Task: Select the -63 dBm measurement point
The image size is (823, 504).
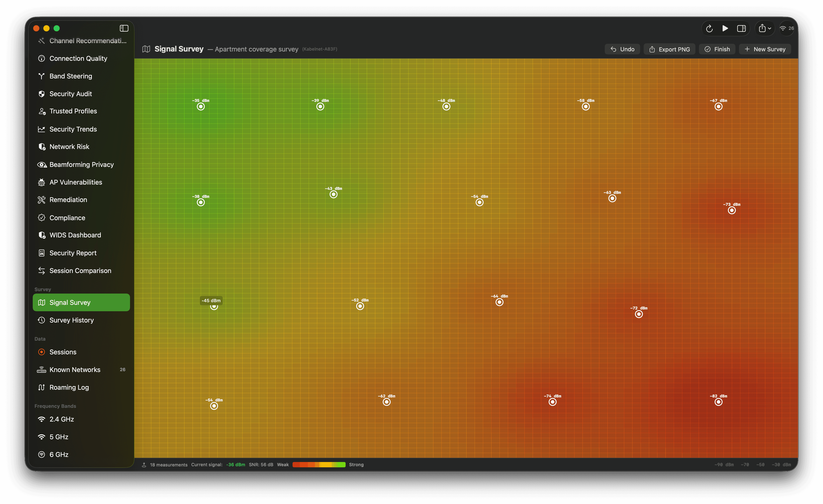Action: click(x=612, y=198)
